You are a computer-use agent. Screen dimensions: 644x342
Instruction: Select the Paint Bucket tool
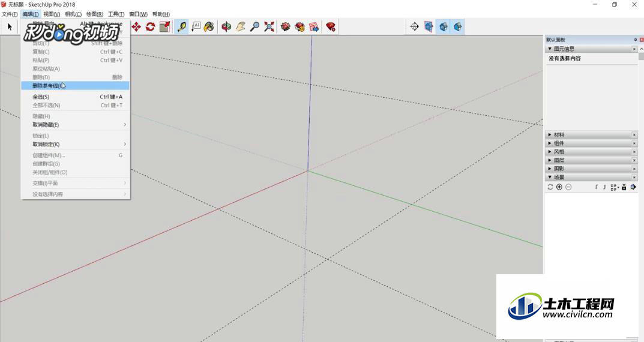[x=209, y=27]
